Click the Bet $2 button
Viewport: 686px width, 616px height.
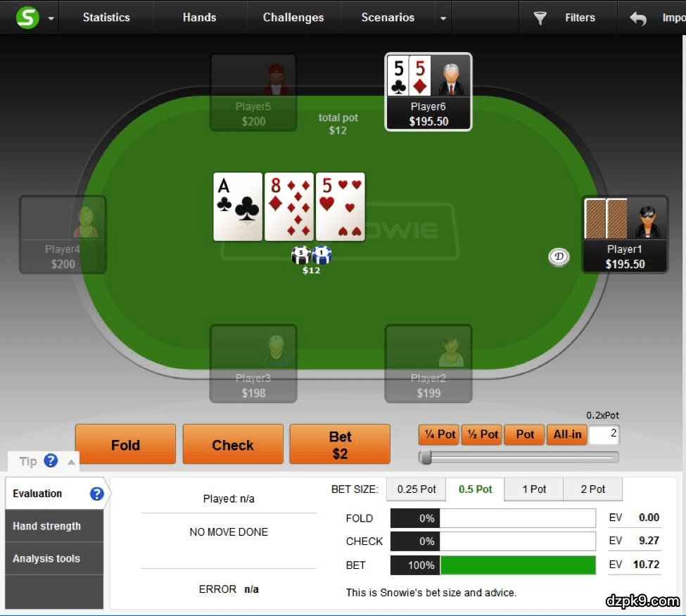point(340,444)
